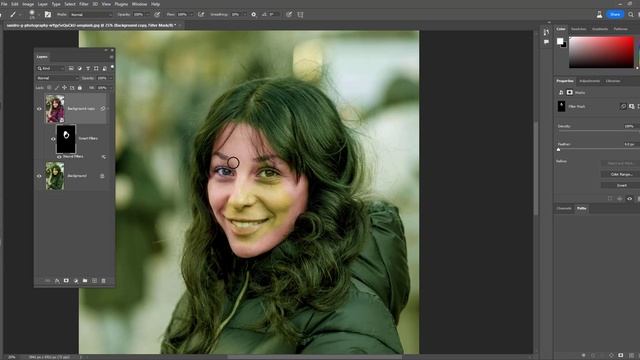Select the Brush tool preset icon
The width and height of the screenshot is (640, 360).
(13, 14)
